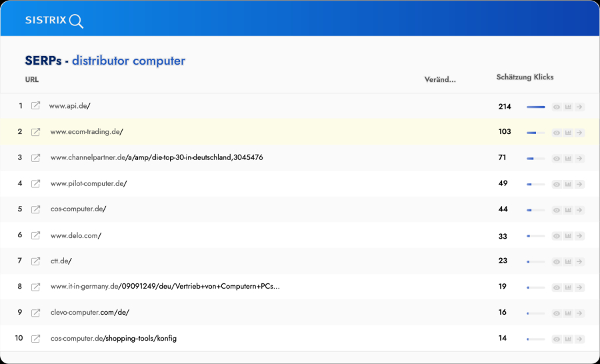
Task: Click the Veränd... column header
Action: click(x=440, y=80)
